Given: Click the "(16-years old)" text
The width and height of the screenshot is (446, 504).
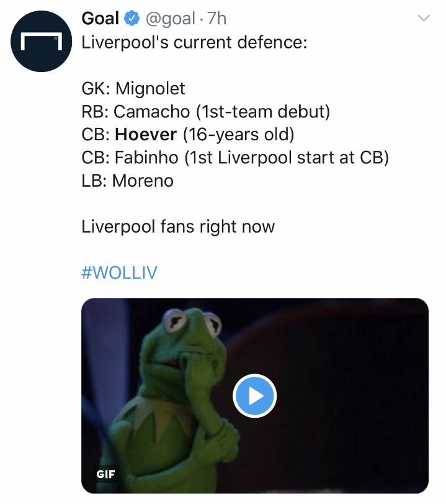Looking at the screenshot, I should [x=238, y=135].
